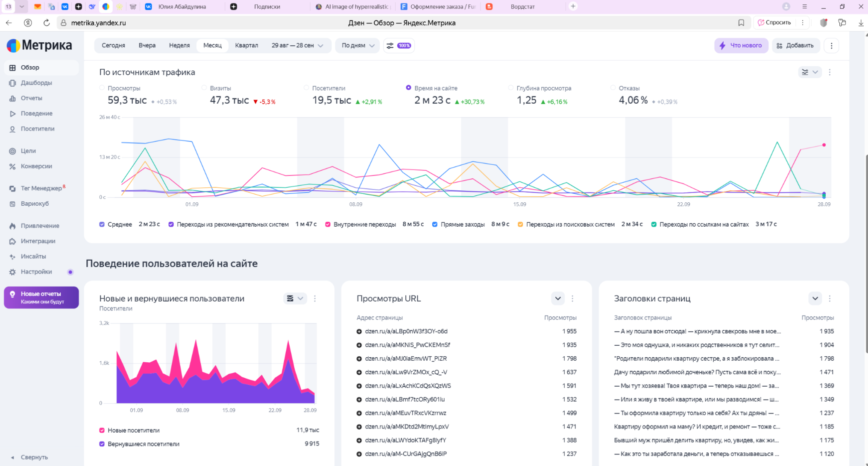Select the Просмотры metric radio button
This screenshot has width=868, height=466.
102,88
